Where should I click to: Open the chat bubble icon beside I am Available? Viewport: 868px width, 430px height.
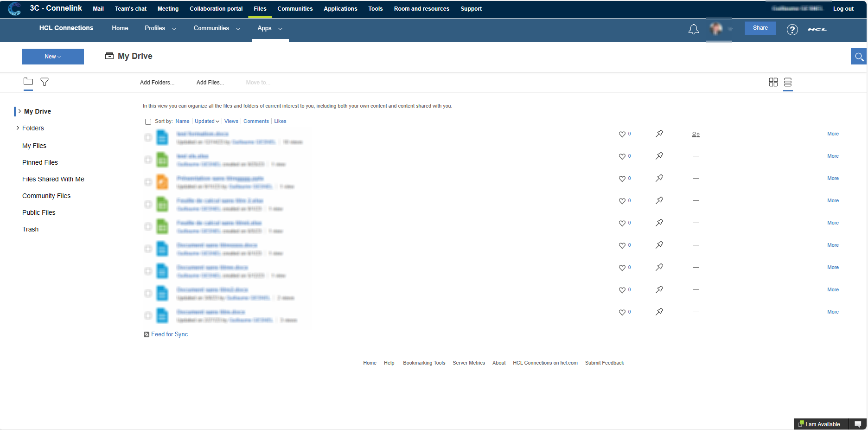857,424
